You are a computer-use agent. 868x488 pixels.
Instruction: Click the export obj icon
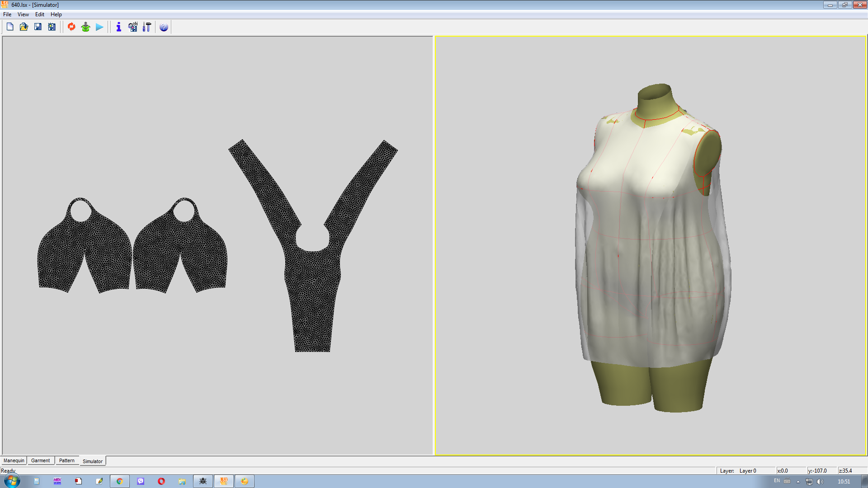pos(132,27)
